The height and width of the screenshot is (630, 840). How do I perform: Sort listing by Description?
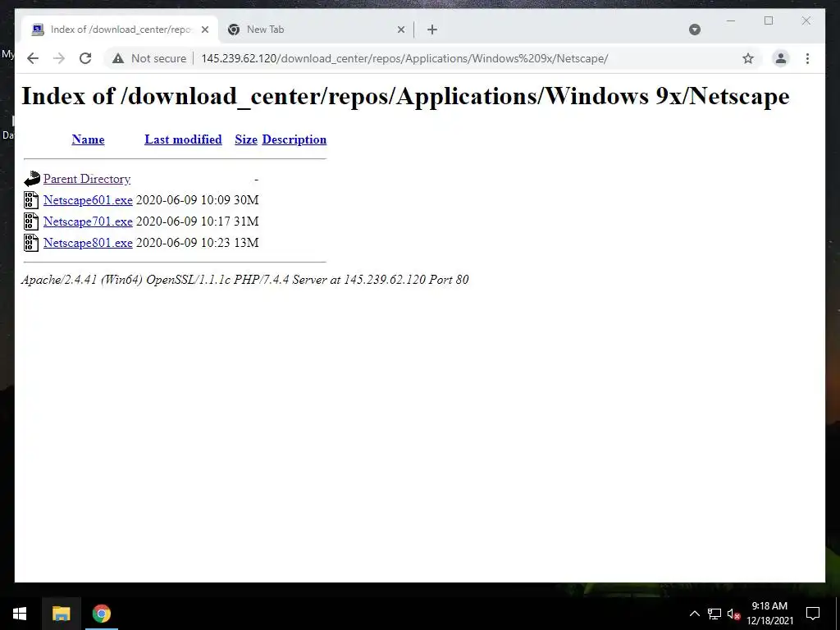coord(294,139)
